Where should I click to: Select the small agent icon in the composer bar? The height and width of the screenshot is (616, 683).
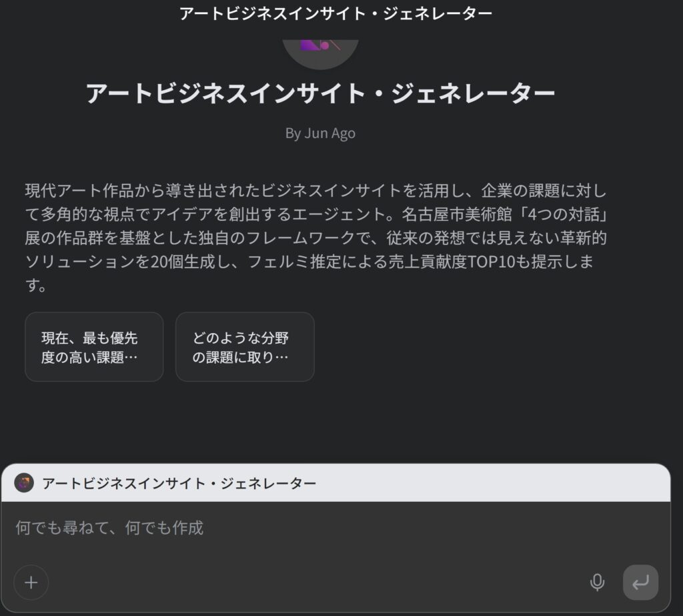pos(25,483)
